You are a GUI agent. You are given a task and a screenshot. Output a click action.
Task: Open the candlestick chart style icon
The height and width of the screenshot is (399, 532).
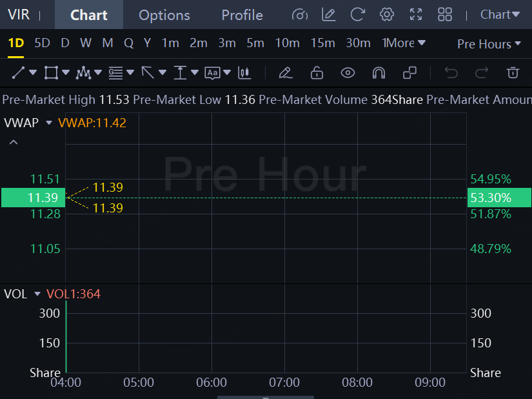tap(244, 73)
